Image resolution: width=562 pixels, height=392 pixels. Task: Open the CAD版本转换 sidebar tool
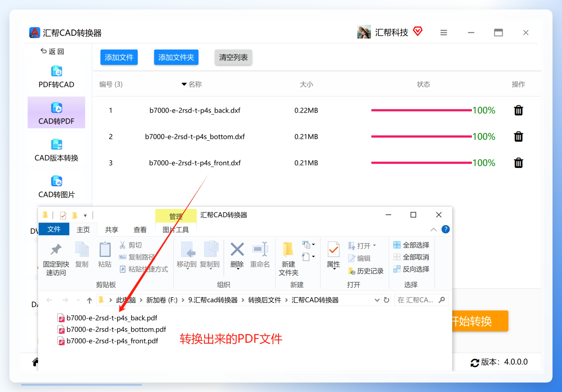point(56,150)
